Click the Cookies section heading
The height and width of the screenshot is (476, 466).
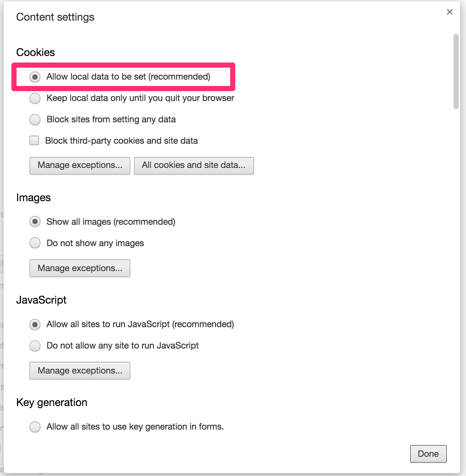tap(36, 52)
